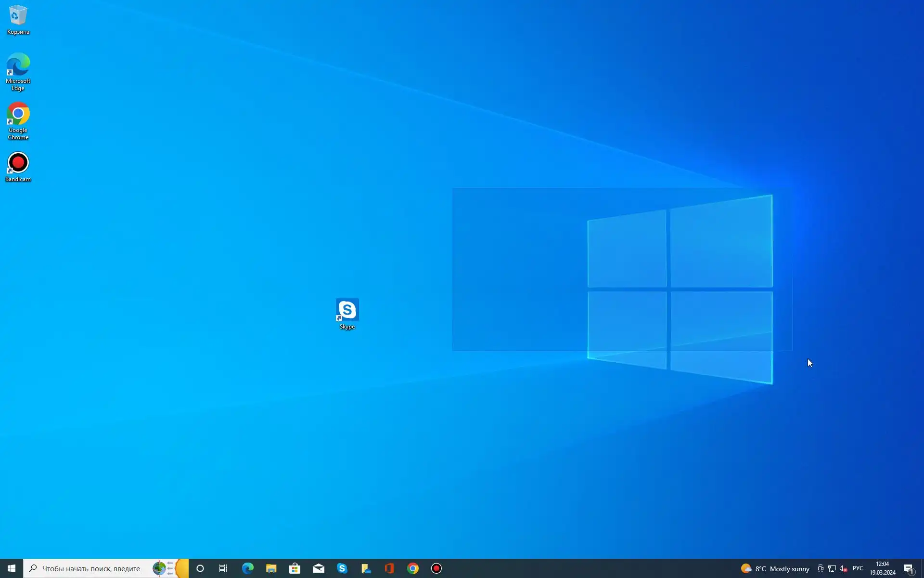Open the Windows Start menu
This screenshot has height=578, width=924.
12,568
